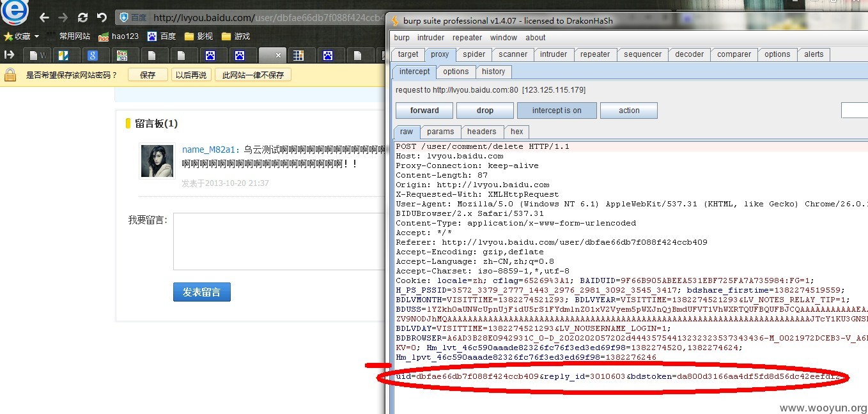Click 保存 to save password

point(148,75)
